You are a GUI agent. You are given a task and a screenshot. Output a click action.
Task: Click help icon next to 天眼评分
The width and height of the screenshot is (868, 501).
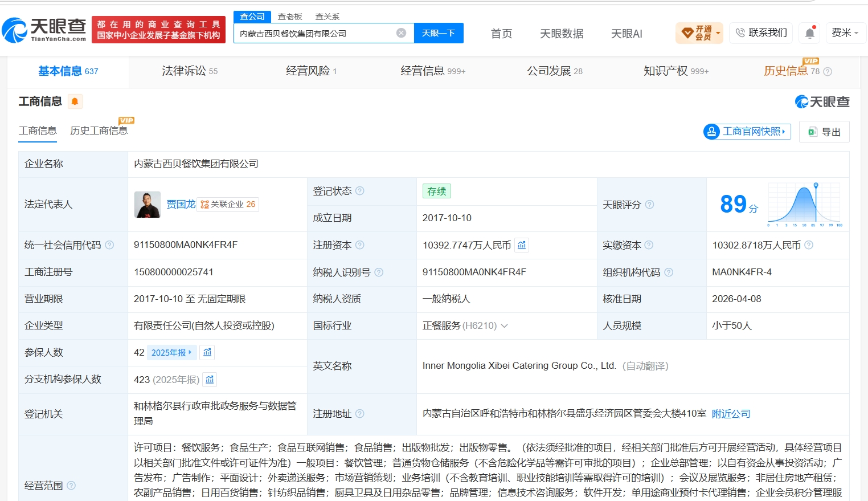(649, 205)
